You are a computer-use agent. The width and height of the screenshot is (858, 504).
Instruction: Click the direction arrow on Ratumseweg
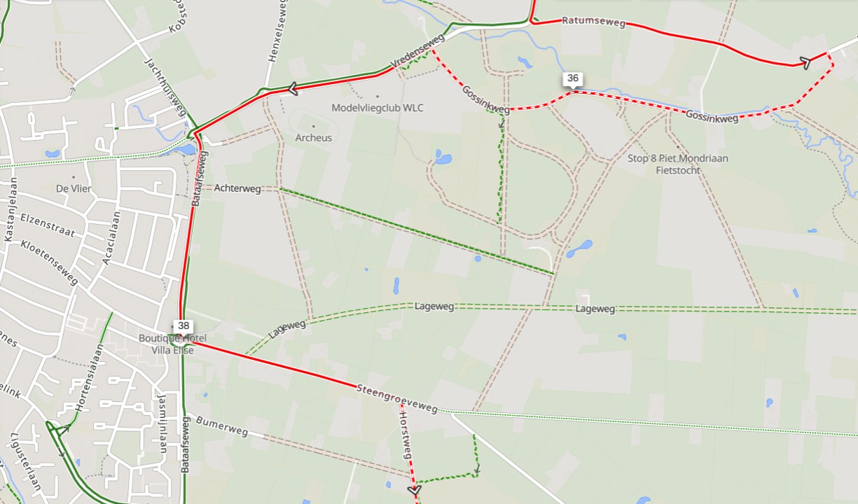(805, 63)
